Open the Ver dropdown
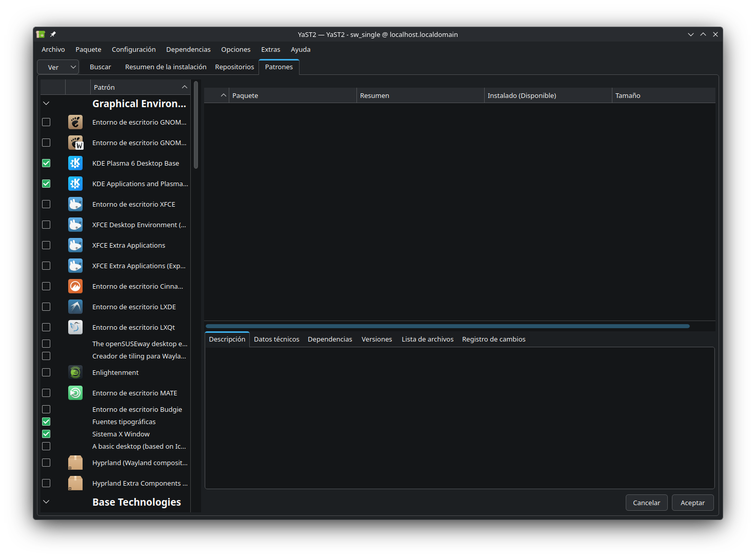The image size is (756, 559). 58,67
